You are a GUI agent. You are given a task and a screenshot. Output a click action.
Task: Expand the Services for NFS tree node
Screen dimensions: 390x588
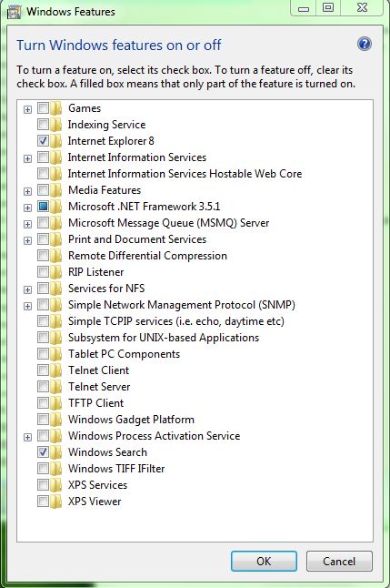point(27,289)
